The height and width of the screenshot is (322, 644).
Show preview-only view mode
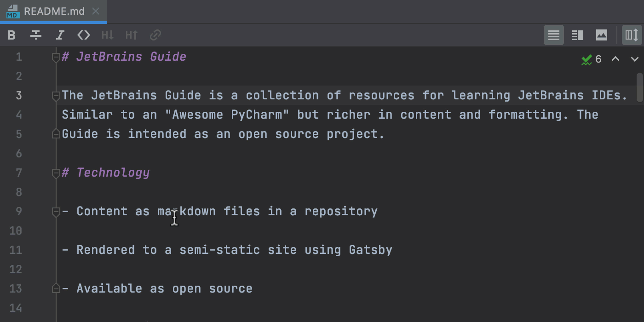click(601, 35)
